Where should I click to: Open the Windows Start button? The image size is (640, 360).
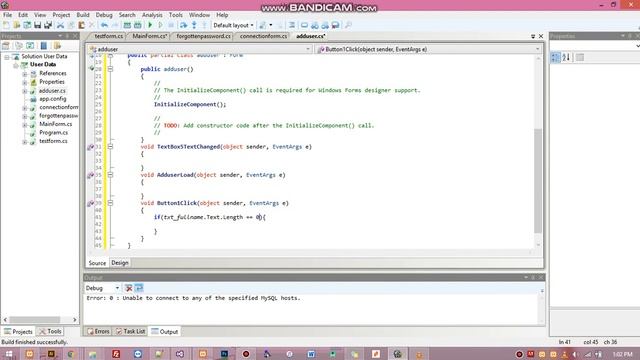click(x=9, y=354)
